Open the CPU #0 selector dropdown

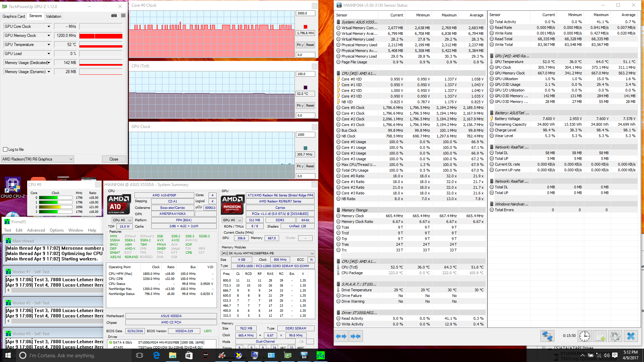pyautogui.click(x=122, y=220)
